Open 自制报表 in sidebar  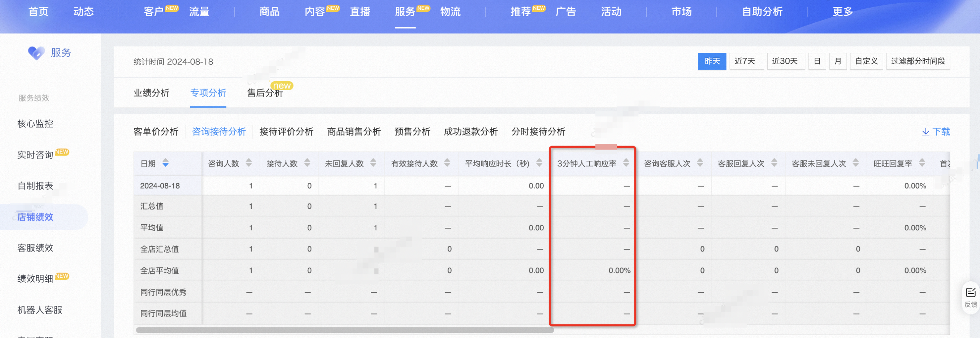click(35, 186)
